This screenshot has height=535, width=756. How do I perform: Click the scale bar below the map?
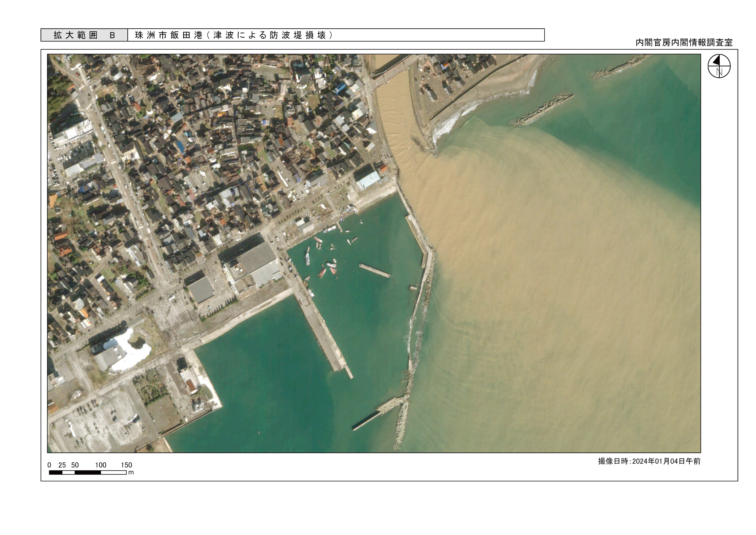pos(88,472)
